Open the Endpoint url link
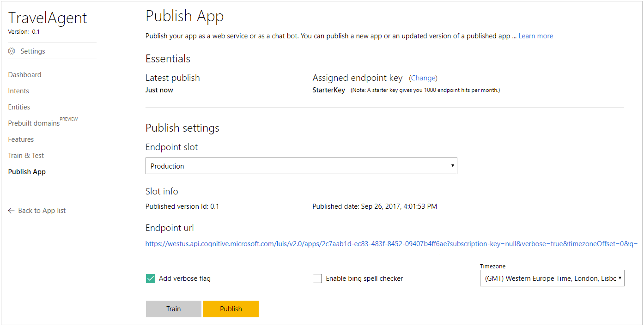Screen dimensions: 644x327 point(391,244)
